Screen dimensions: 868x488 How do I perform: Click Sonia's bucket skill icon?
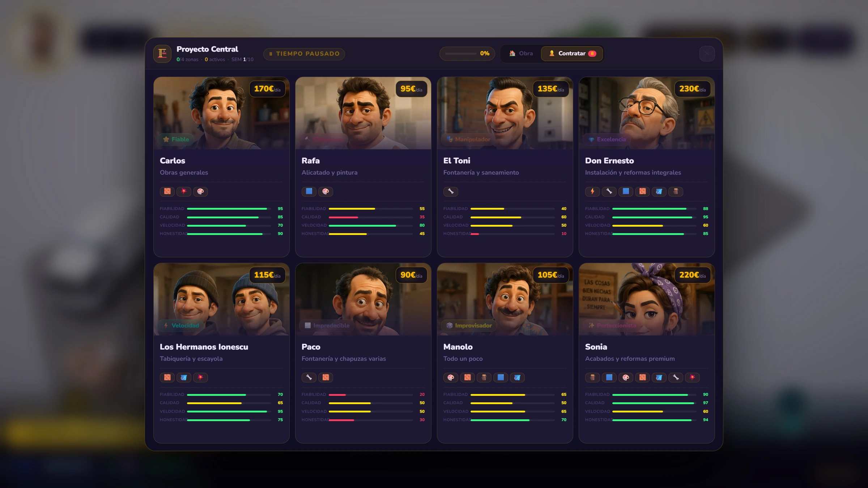coord(659,377)
